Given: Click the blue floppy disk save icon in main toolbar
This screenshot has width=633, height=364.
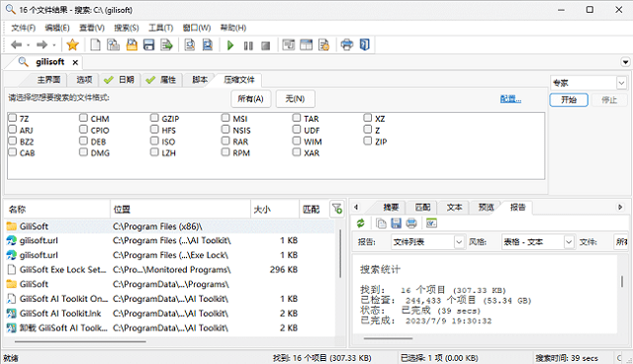Looking at the screenshot, I should [149, 45].
